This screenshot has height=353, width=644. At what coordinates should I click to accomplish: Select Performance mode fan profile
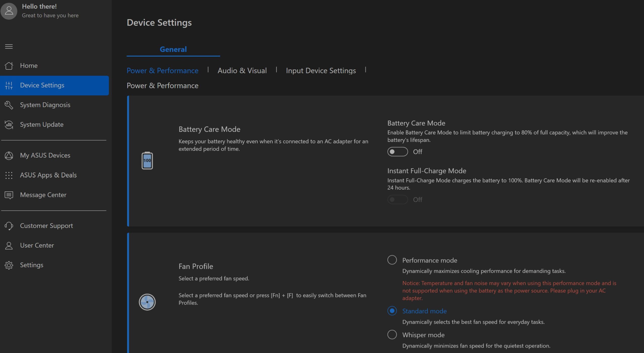coord(392,260)
